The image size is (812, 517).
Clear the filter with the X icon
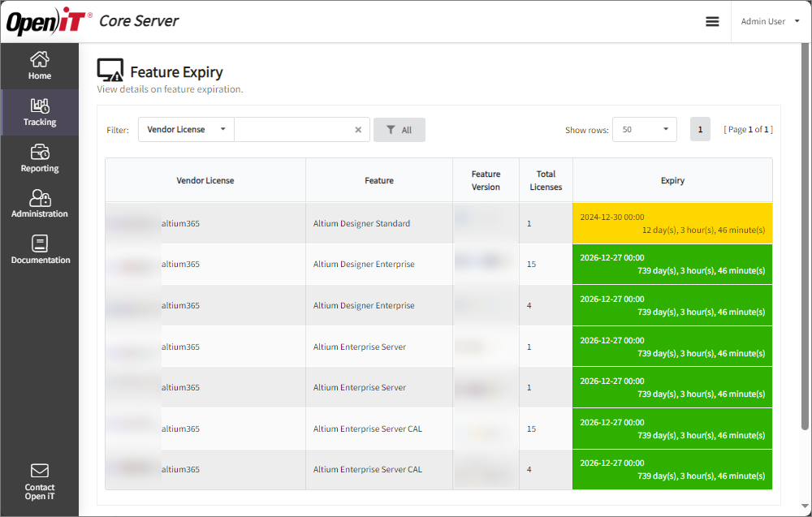pyautogui.click(x=358, y=130)
